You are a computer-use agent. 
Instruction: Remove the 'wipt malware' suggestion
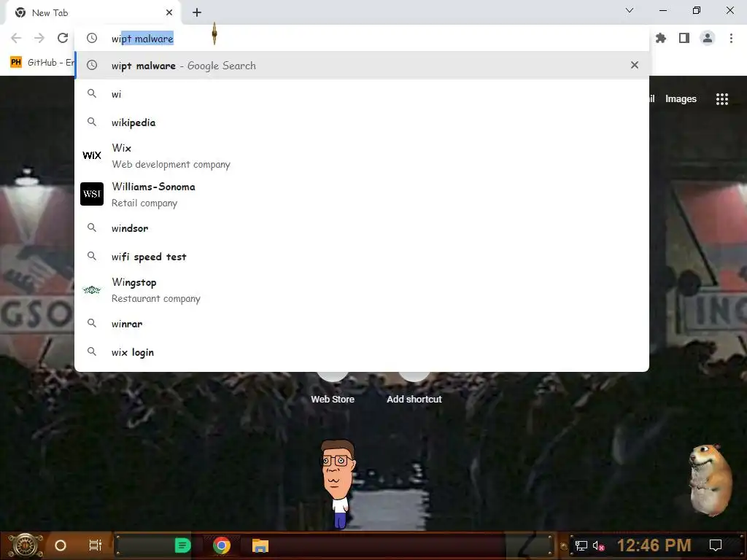[x=635, y=65]
